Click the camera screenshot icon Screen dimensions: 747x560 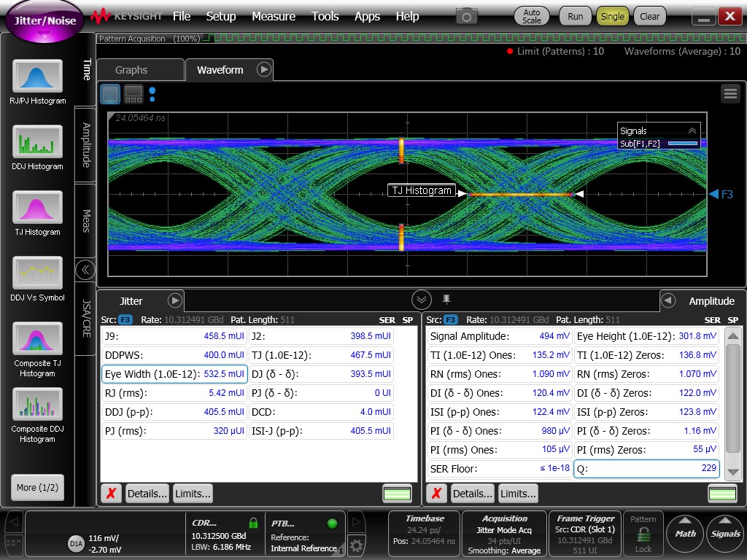[467, 16]
